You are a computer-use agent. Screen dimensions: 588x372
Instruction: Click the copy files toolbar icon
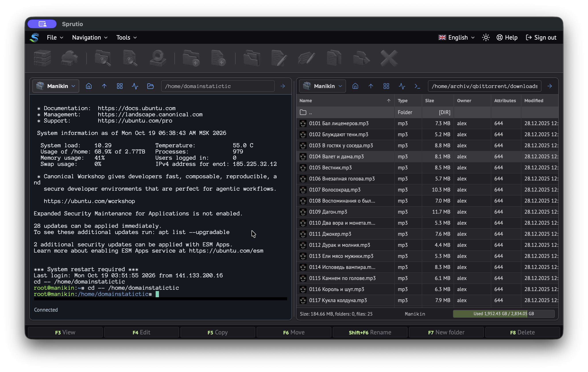tap(334, 58)
